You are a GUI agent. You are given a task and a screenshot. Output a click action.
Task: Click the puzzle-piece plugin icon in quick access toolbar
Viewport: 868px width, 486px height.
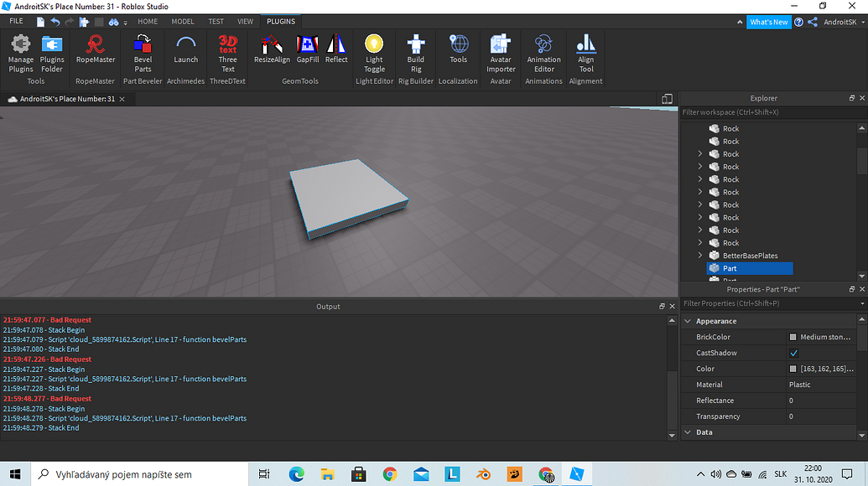tap(84, 22)
